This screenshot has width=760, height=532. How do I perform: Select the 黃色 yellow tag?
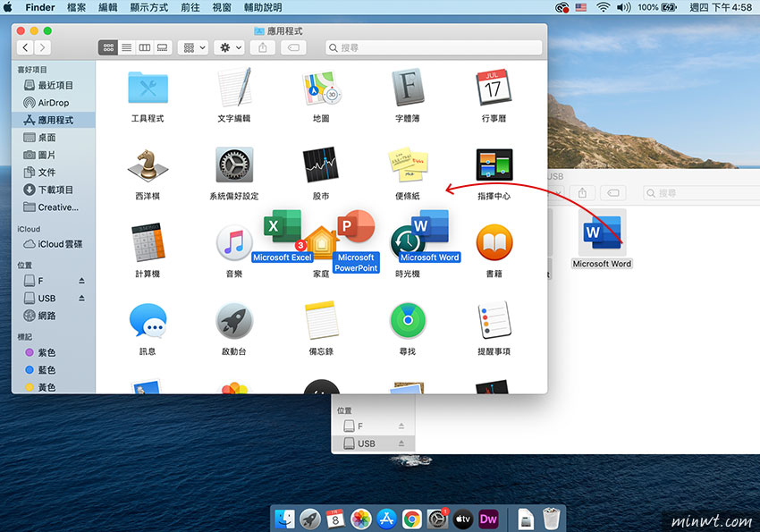click(54, 386)
